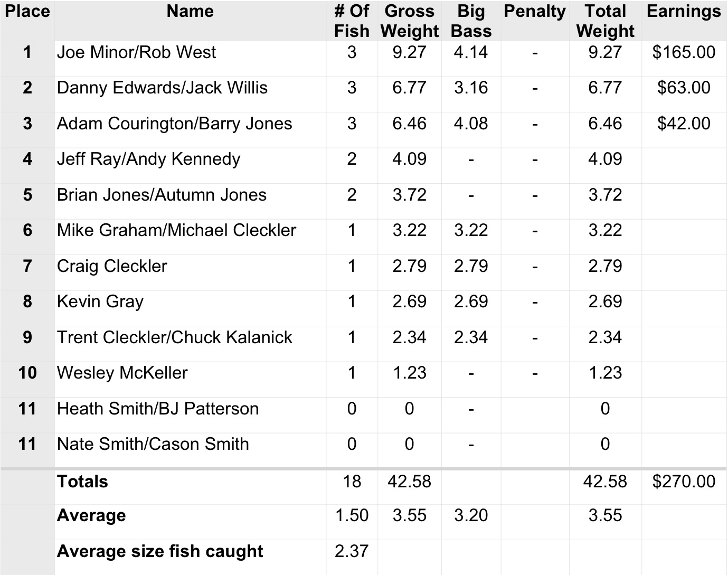Select the $42.00 earnings cell
The image size is (728, 575).
684,124
